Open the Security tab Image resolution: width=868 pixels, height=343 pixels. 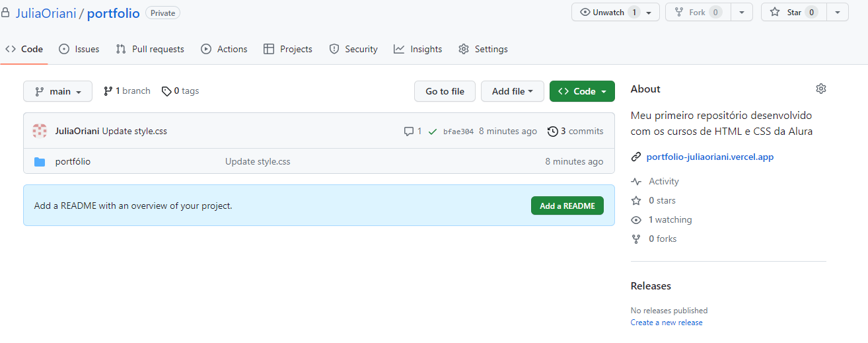pos(353,49)
